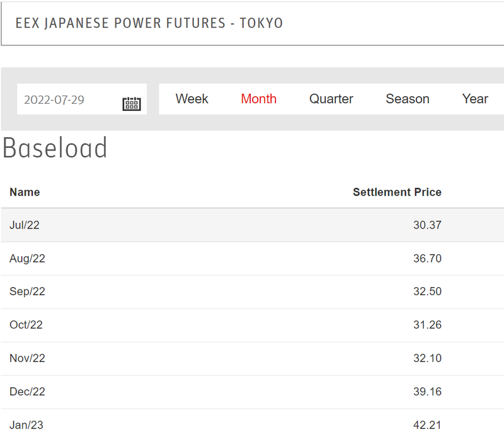Image resolution: width=504 pixels, height=440 pixels.
Task: Click the EEX Japanese Power Futures title
Action: point(149,23)
